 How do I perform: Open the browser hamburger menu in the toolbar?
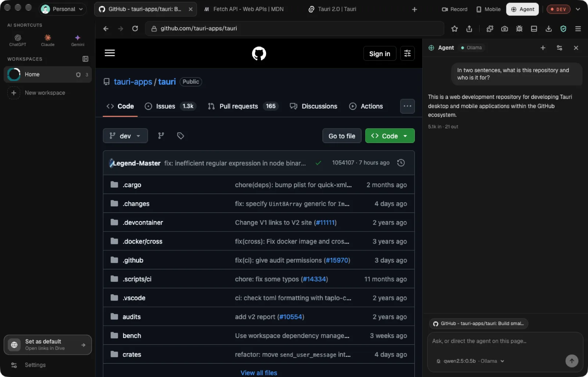(578, 29)
